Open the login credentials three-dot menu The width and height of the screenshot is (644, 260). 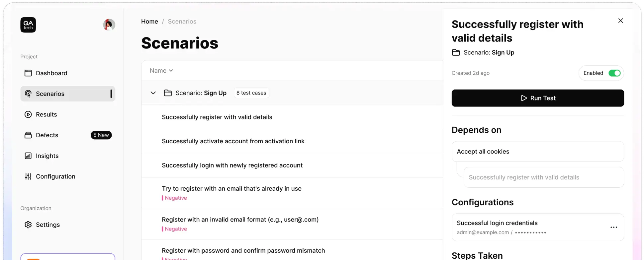(x=613, y=227)
